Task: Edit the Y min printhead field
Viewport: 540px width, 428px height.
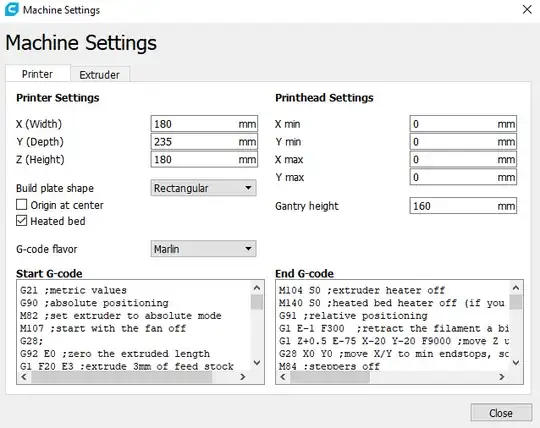Action: click(463, 142)
